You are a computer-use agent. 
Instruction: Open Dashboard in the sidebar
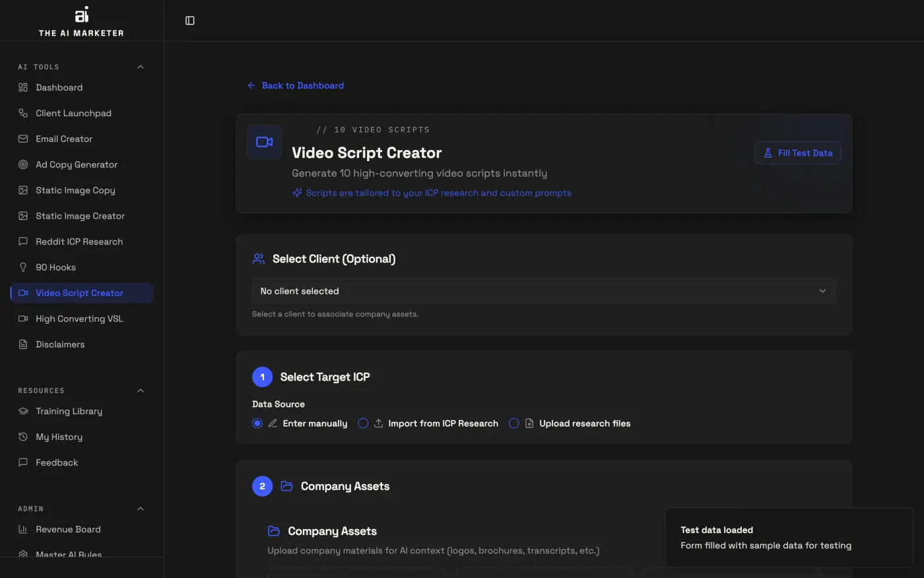point(82,87)
